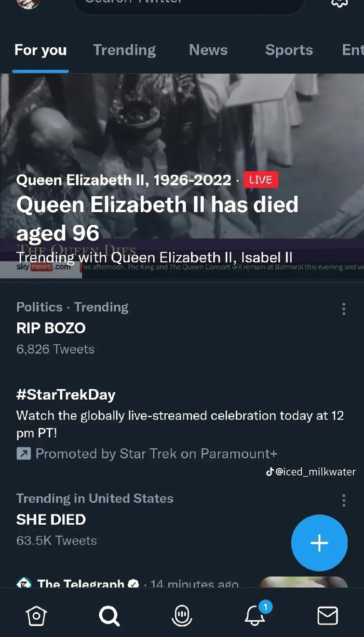Screen dimensions: 364x637
Task: Open trending settings gear icon
Action: click(339, 4)
